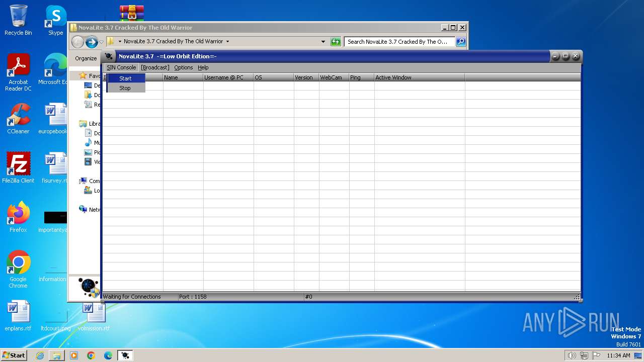The height and width of the screenshot is (362, 644).
Task: Open Organize menu in Explorer
Action: tap(86, 58)
